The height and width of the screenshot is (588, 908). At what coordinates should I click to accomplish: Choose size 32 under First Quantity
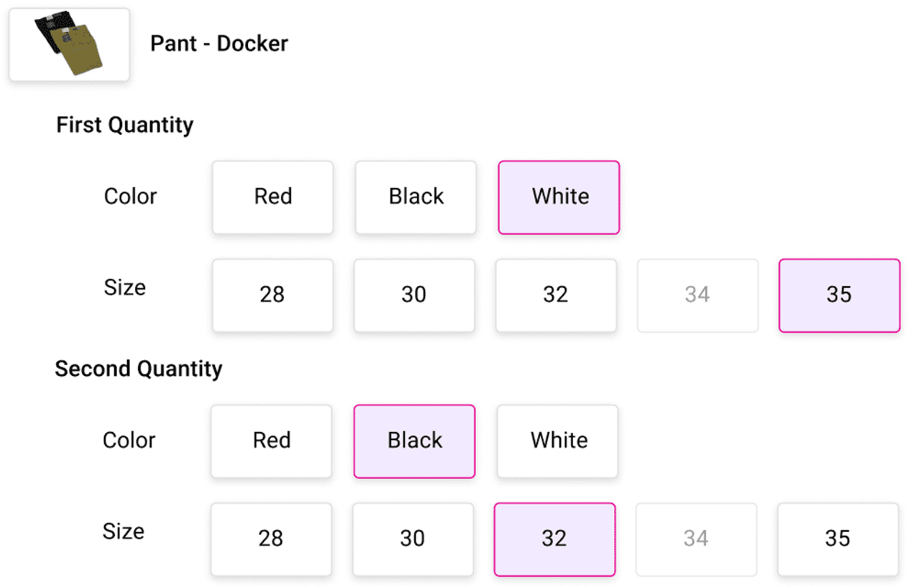pyautogui.click(x=556, y=295)
